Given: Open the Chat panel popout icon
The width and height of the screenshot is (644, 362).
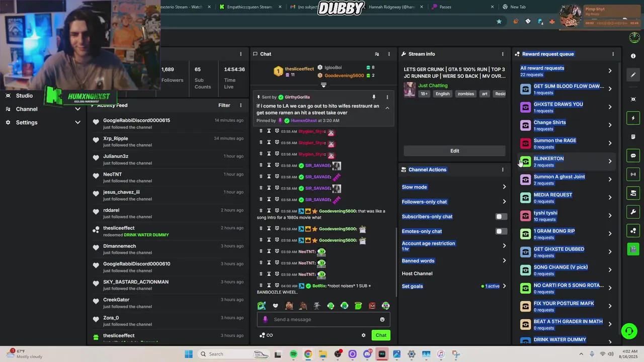Looking at the screenshot, I should click(x=377, y=54).
